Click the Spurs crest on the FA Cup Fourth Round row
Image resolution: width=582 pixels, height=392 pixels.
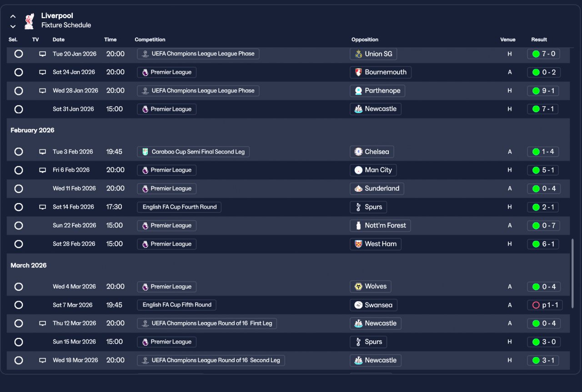click(358, 207)
